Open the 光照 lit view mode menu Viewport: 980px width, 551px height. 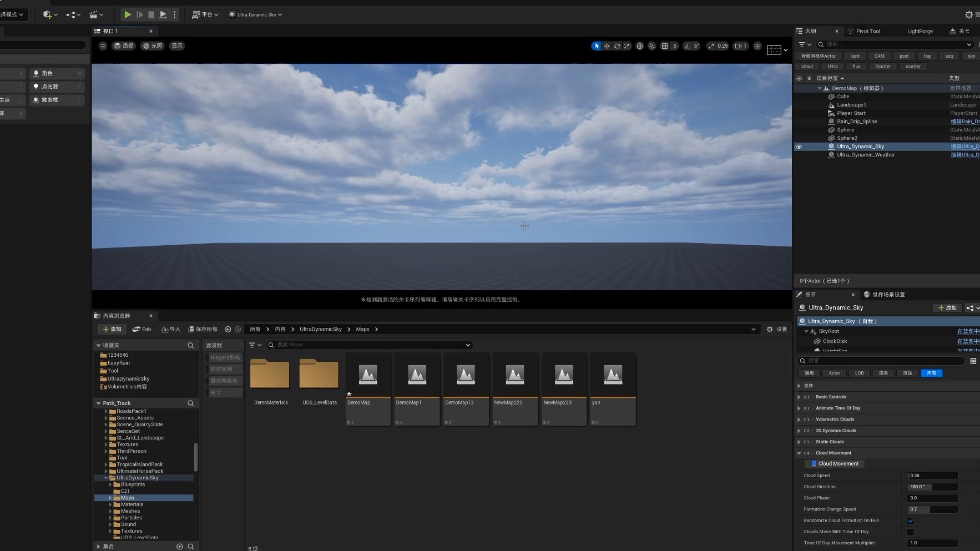(153, 46)
